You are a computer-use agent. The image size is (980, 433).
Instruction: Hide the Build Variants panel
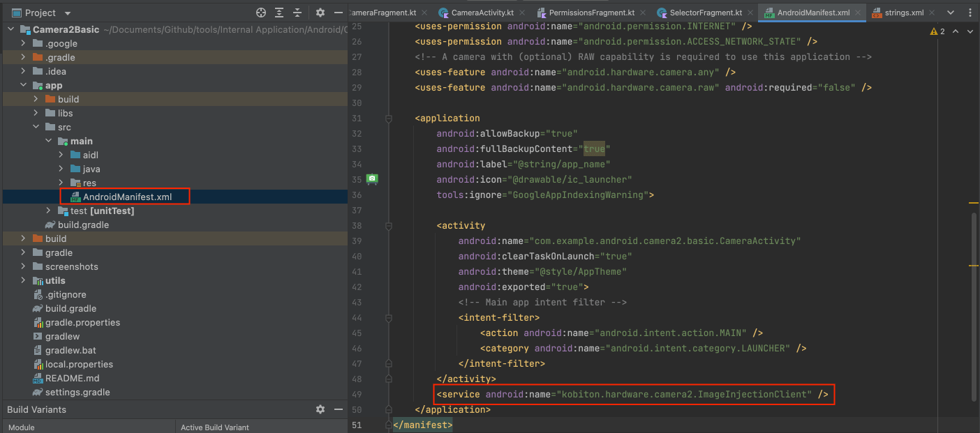[339, 409]
